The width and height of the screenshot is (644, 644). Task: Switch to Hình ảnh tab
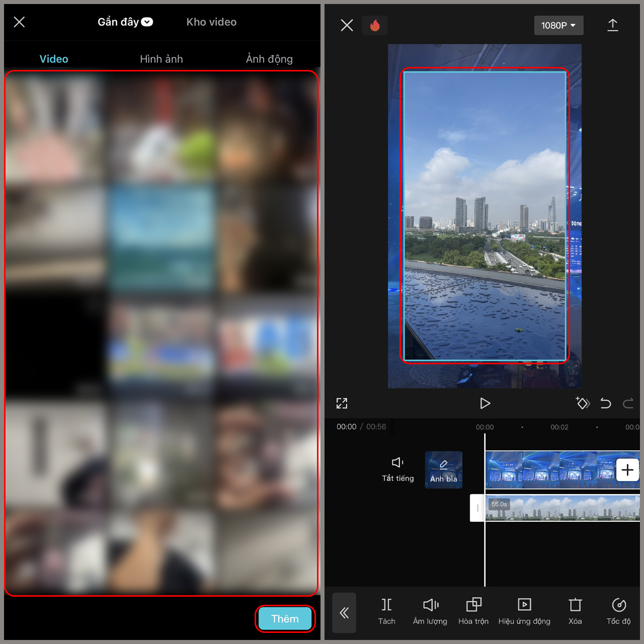coord(162,59)
